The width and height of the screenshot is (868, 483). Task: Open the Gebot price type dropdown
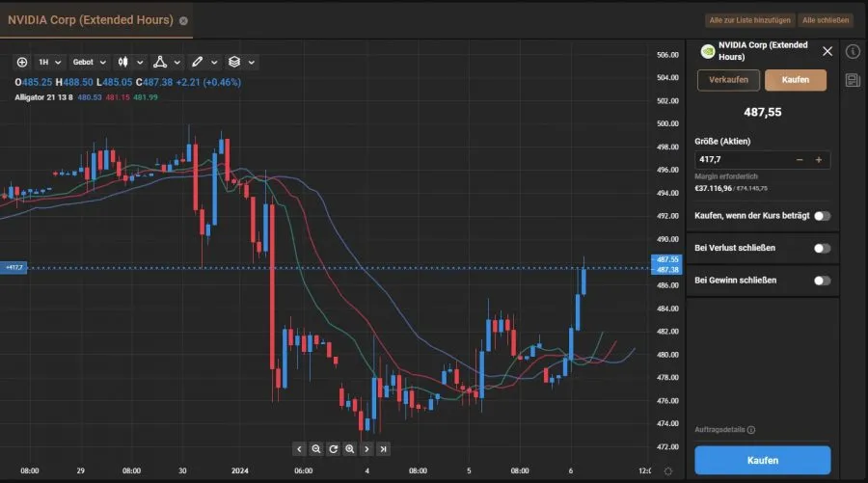point(89,62)
